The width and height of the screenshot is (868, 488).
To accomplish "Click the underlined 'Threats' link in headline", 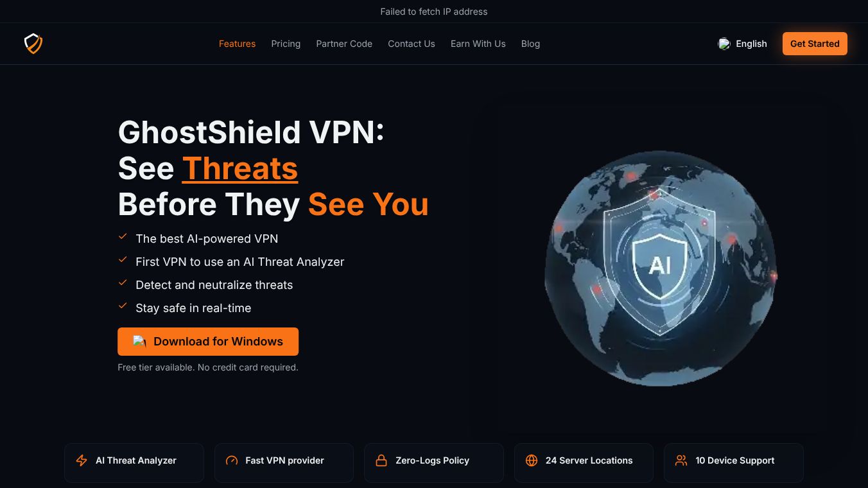I will point(240,168).
